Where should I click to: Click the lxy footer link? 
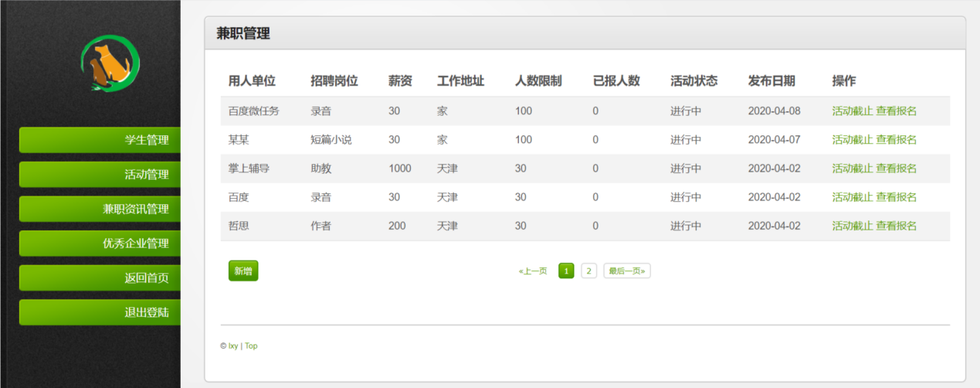233,346
